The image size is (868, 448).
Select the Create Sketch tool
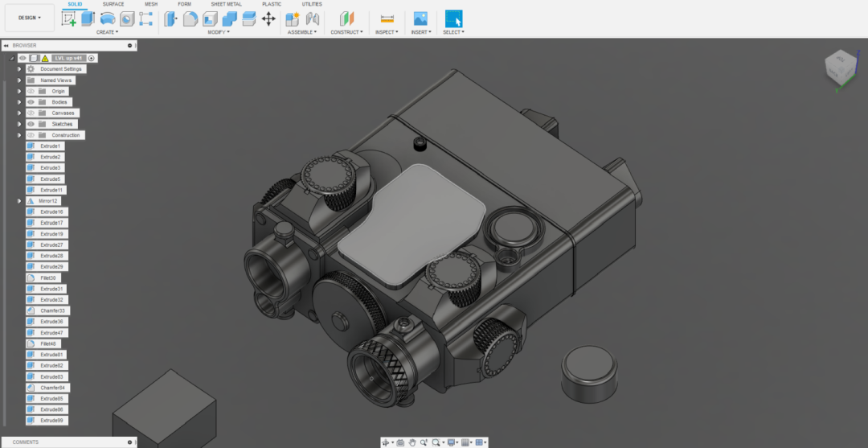coord(68,18)
